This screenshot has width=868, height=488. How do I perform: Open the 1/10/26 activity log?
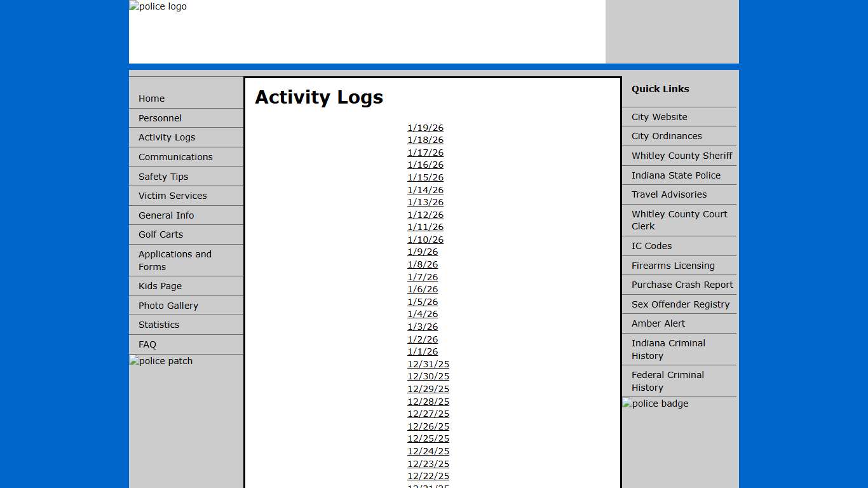[x=425, y=240]
